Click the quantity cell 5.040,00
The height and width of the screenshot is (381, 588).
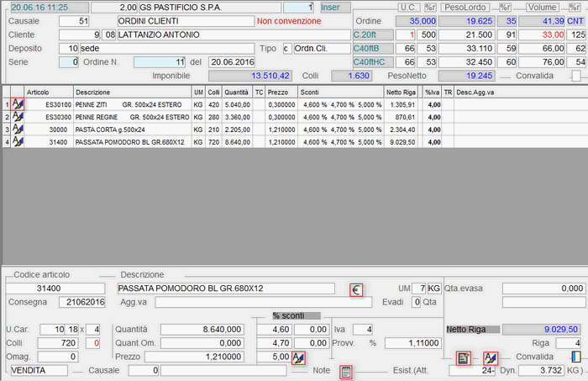pos(237,105)
